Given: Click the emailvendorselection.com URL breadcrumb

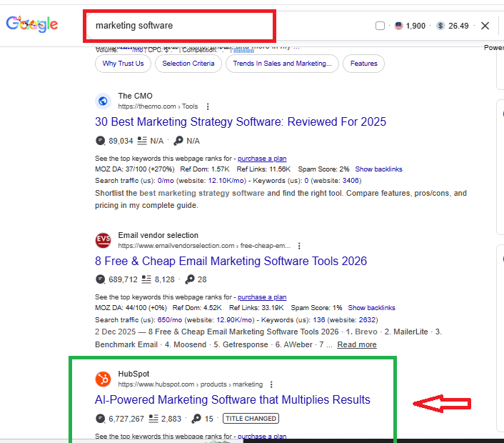Looking at the screenshot, I should (204, 246).
